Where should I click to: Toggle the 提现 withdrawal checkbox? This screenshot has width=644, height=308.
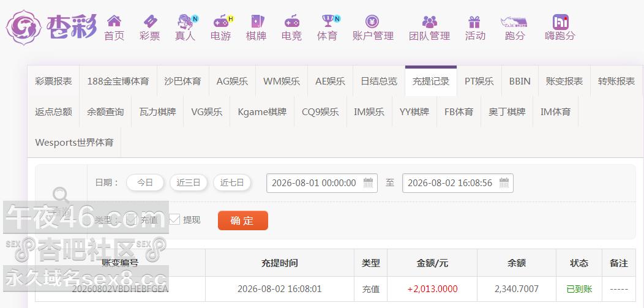[174, 219]
